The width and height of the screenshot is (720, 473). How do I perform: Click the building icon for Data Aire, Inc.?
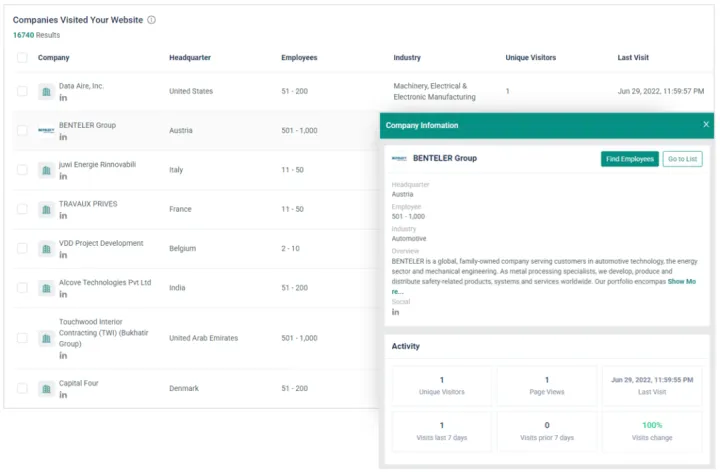pos(46,92)
